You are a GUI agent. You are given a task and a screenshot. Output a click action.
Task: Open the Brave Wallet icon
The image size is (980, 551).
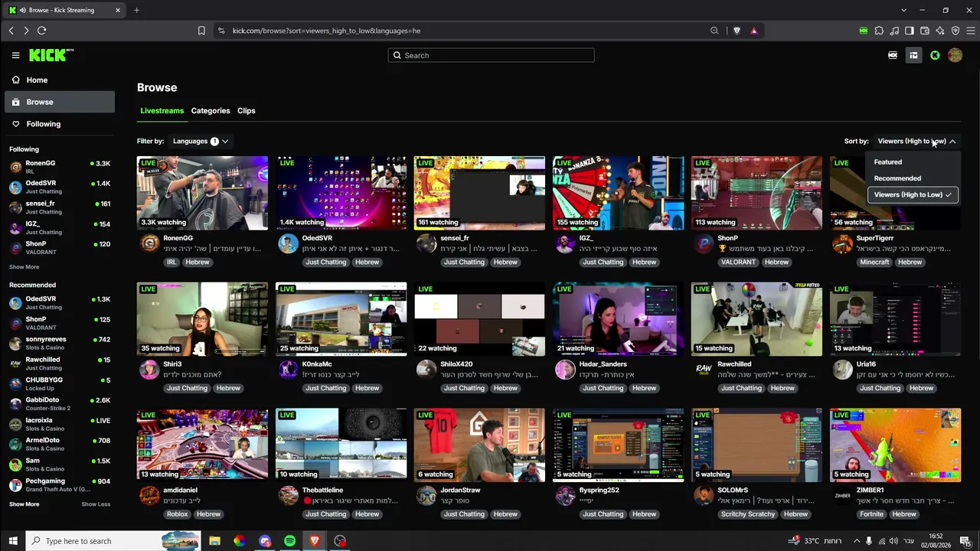tap(925, 31)
